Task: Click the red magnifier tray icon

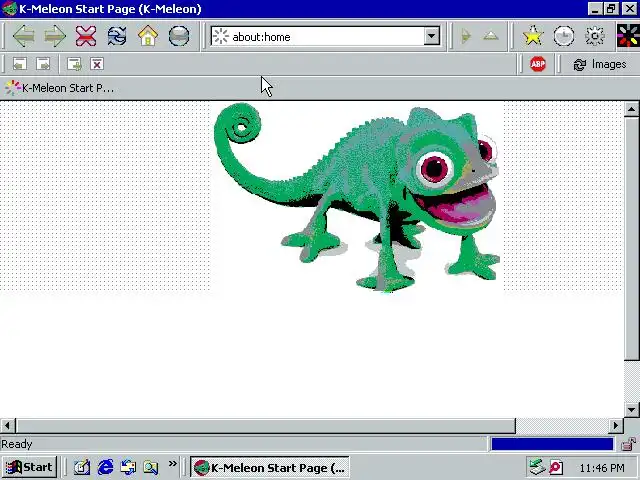Action: tap(556, 467)
